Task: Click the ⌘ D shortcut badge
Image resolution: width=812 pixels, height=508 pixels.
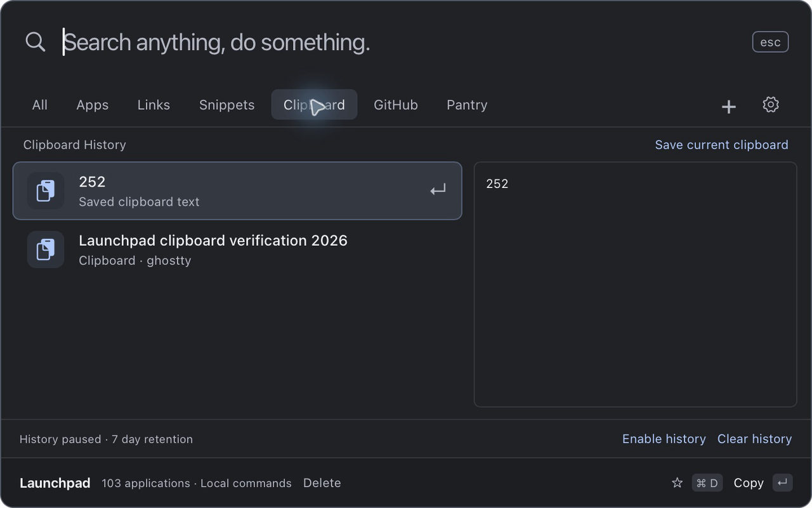Action: [x=707, y=483]
